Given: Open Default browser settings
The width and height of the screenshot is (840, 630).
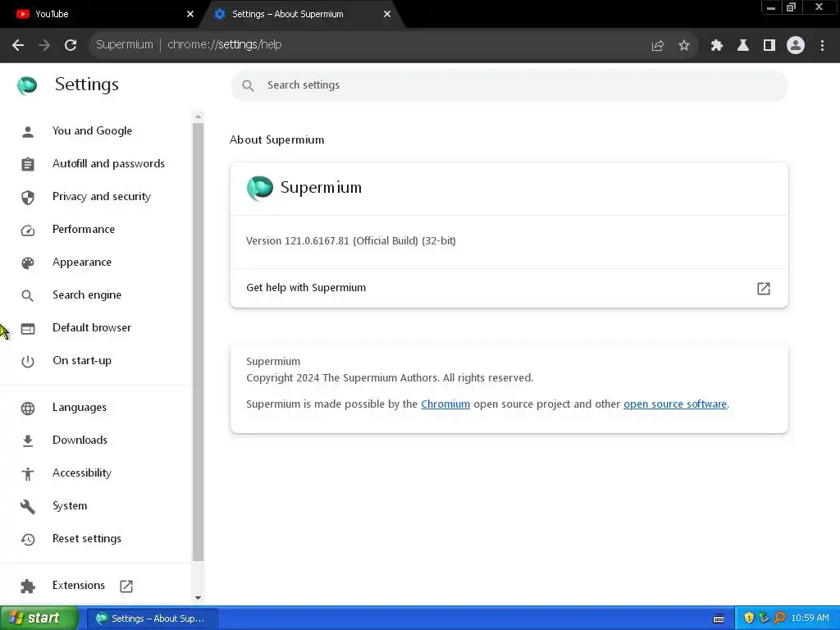Looking at the screenshot, I should (x=92, y=328).
